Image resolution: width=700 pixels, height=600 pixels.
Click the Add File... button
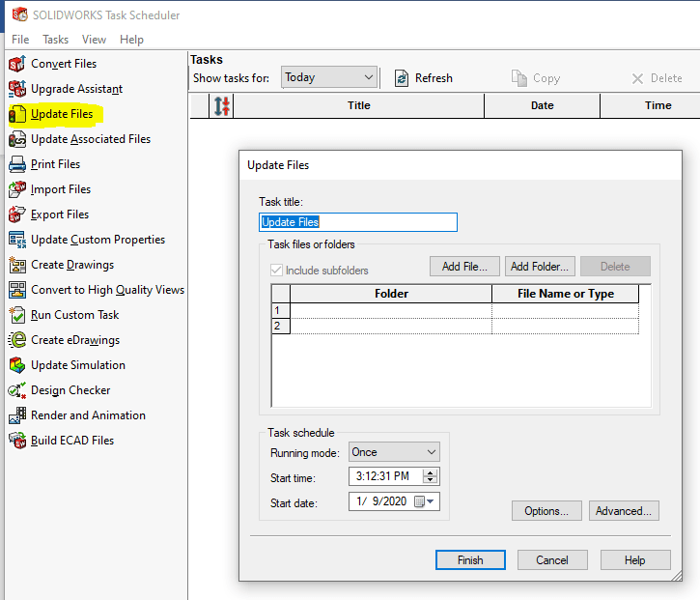[x=464, y=267]
